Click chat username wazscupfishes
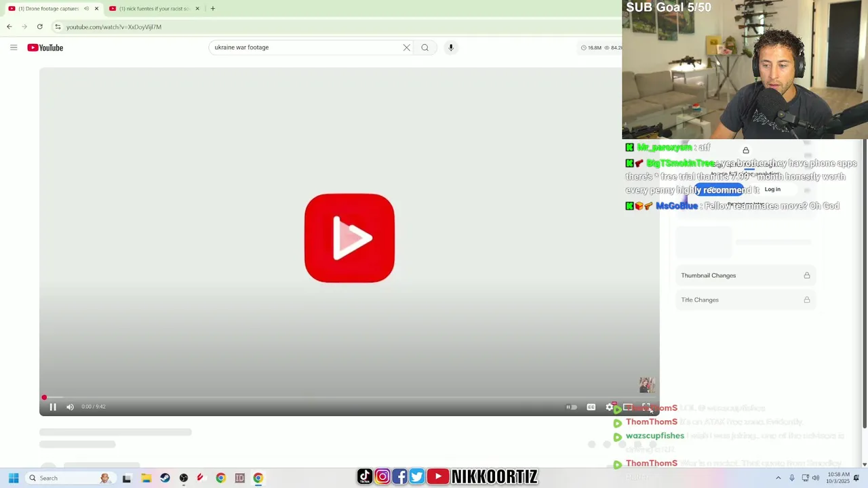 coord(654,436)
